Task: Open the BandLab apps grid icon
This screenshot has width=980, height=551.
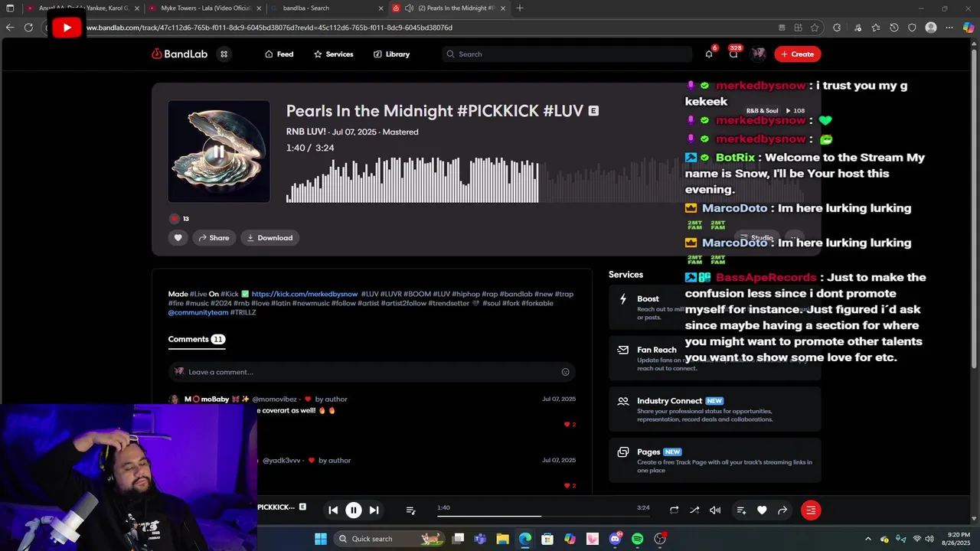Action: [x=224, y=54]
